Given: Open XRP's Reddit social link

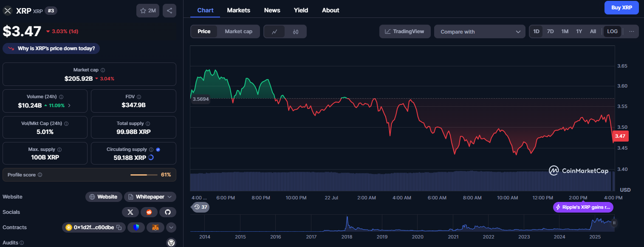Looking at the screenshot, I should pyautogui.click(x=149, y=212).
